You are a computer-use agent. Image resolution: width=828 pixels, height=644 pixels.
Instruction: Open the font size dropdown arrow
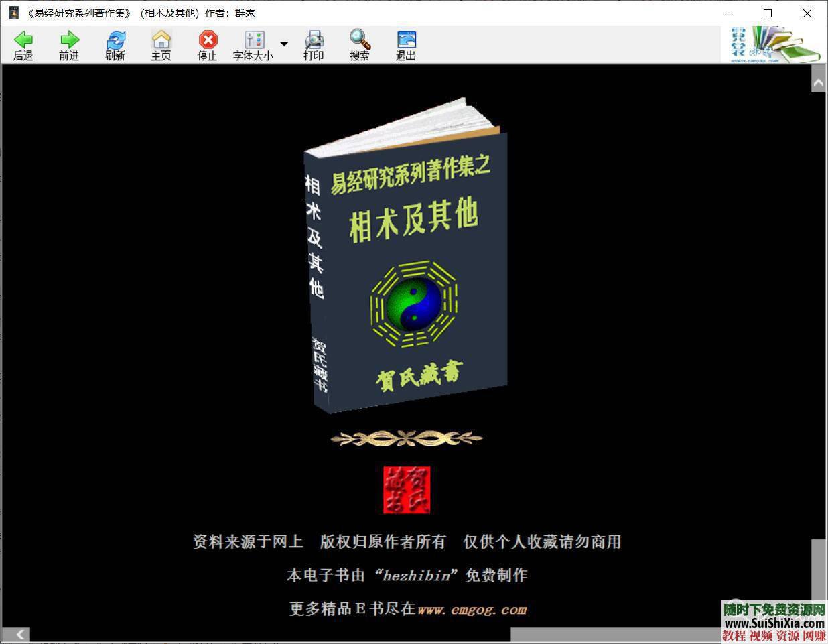(x=283, y=44)
